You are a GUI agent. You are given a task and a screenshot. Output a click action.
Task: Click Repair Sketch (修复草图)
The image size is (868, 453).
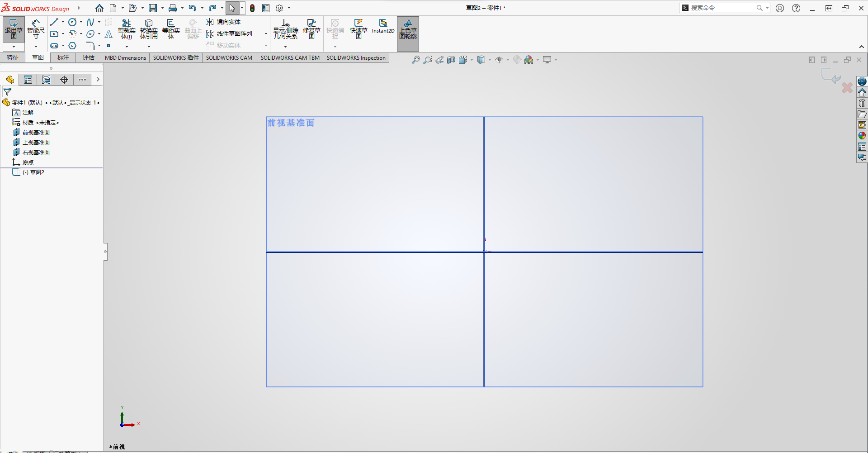pyautogui.click(x=311, y=29)
